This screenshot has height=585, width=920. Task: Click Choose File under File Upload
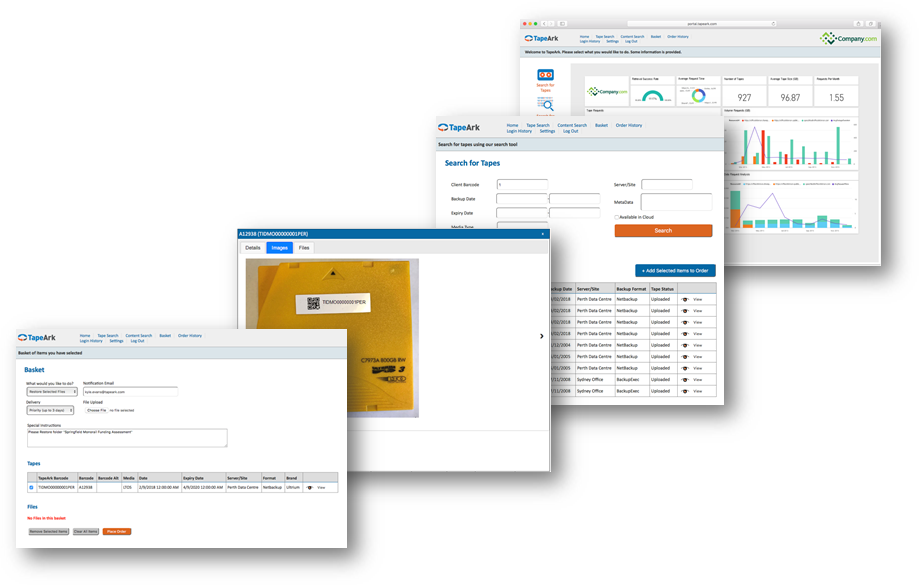pos(96,410)
